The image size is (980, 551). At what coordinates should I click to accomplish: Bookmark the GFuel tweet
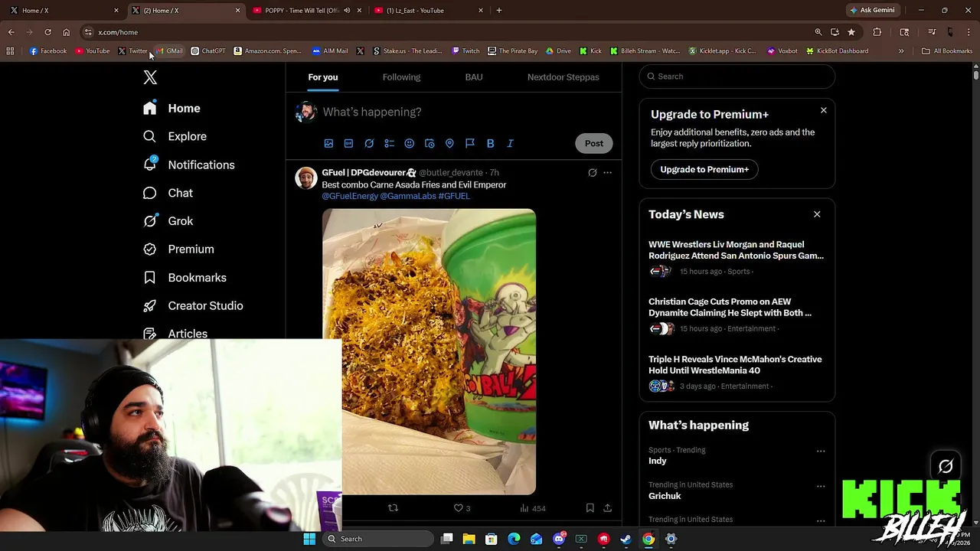click(590, 508)
